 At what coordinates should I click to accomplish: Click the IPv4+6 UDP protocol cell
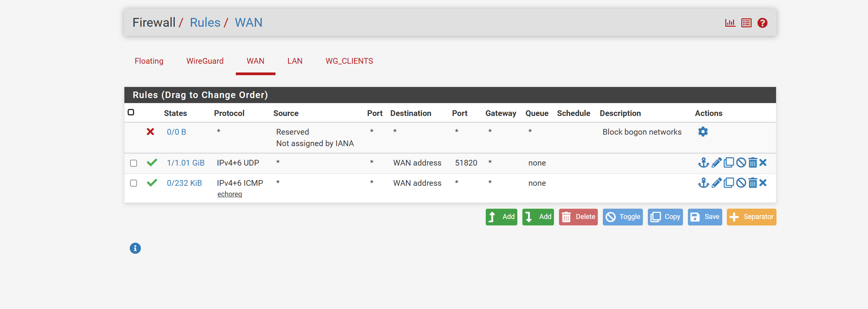pos(238,163)
